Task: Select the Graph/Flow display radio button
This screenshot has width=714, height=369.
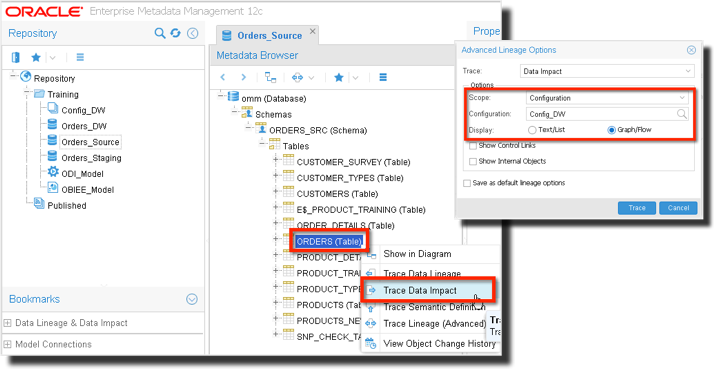Action: coord(612,130)
